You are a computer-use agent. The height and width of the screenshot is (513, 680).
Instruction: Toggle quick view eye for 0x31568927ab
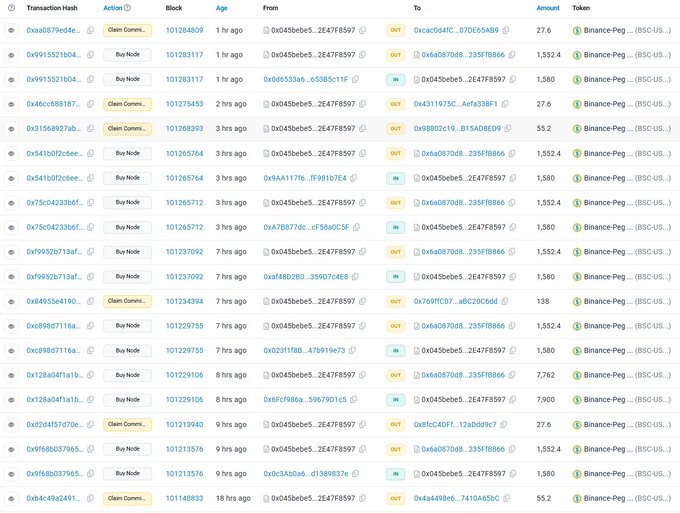[11, 129]
